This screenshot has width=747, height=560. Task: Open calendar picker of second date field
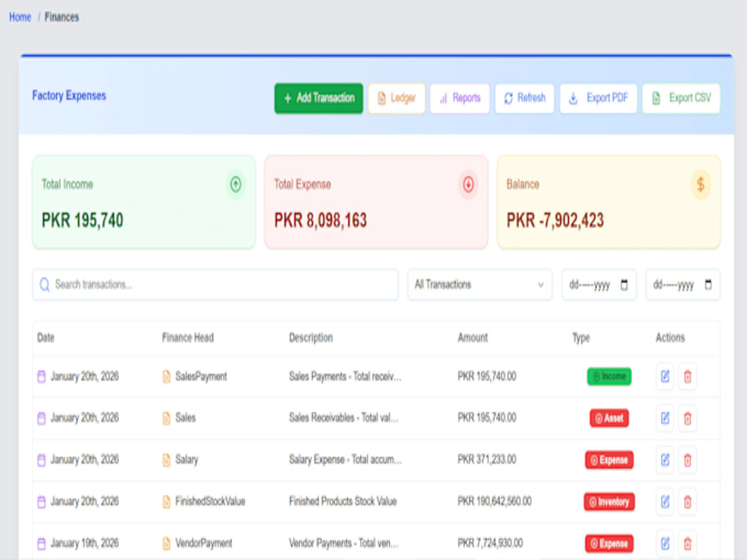tap(708, 284)
